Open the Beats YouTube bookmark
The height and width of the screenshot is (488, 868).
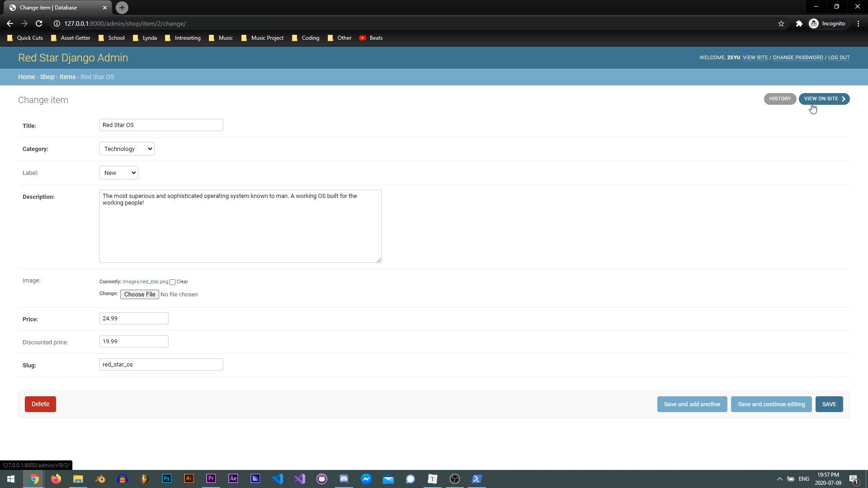coord(371,38)
